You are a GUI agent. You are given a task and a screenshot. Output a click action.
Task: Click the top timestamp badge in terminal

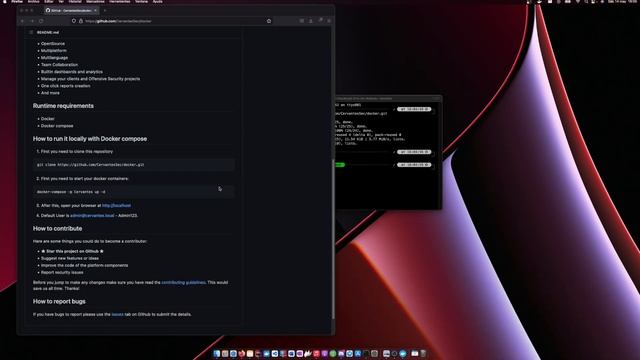(414, 109)
